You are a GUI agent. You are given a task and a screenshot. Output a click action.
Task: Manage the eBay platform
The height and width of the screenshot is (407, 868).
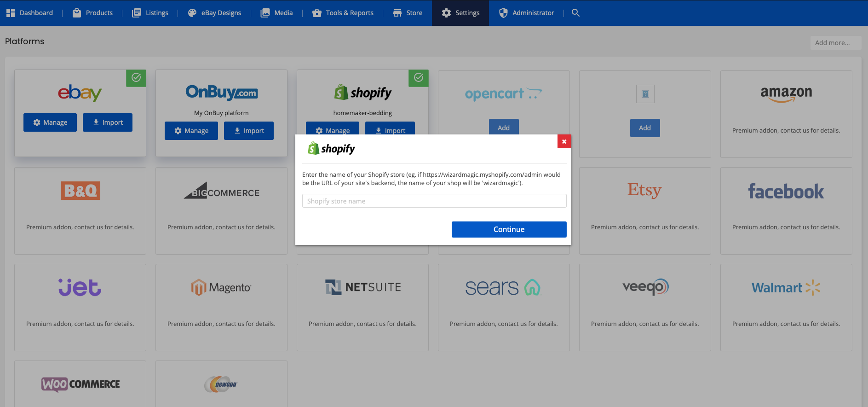(x=50, y=122)
